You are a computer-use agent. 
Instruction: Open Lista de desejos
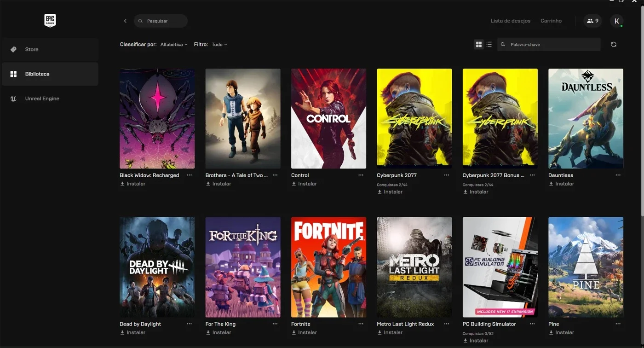[510, 21]
